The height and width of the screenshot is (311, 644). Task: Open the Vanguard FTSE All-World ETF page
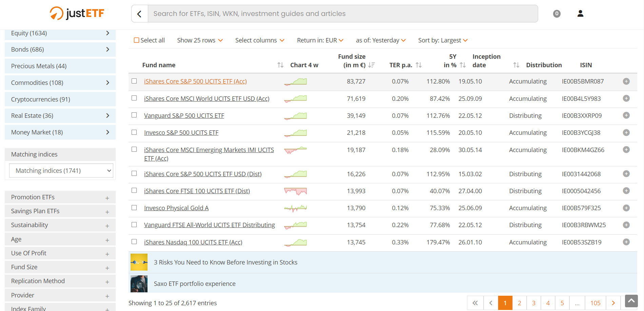[x=210, y=225]
